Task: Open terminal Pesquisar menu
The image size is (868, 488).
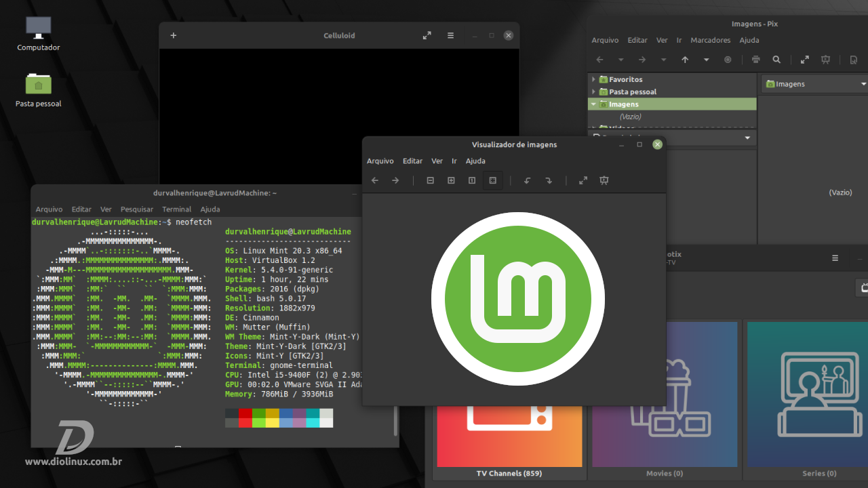Action: click(137, 209)
